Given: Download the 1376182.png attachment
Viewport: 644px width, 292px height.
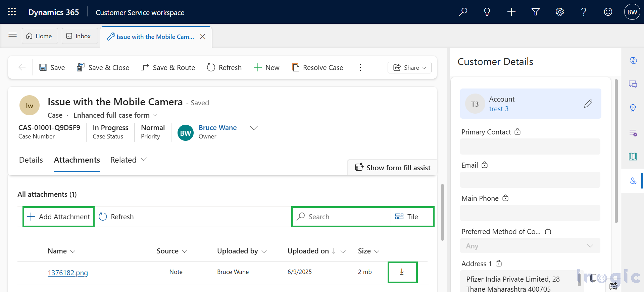Looking at the screenshot, I should pyautogui.click(x=402, y=272).
